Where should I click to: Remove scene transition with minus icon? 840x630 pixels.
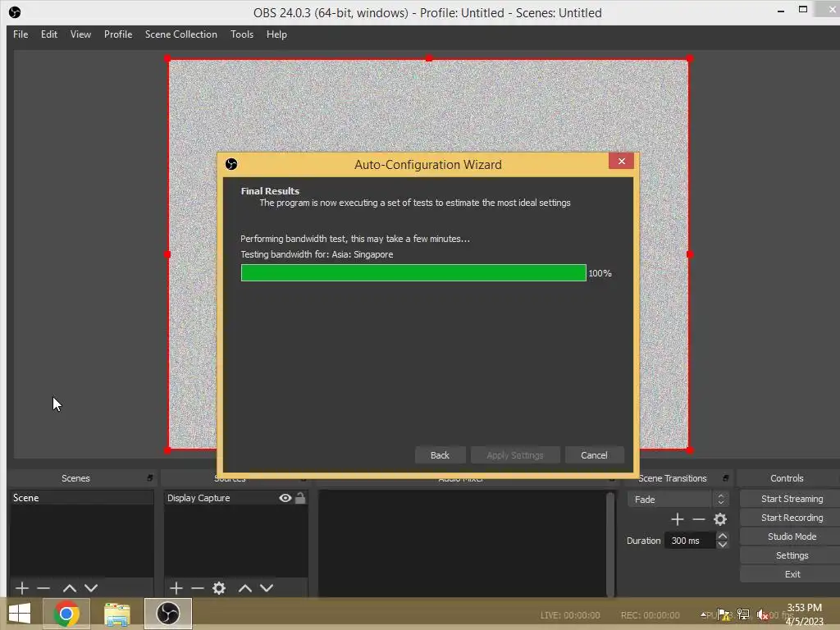[699, 519]
